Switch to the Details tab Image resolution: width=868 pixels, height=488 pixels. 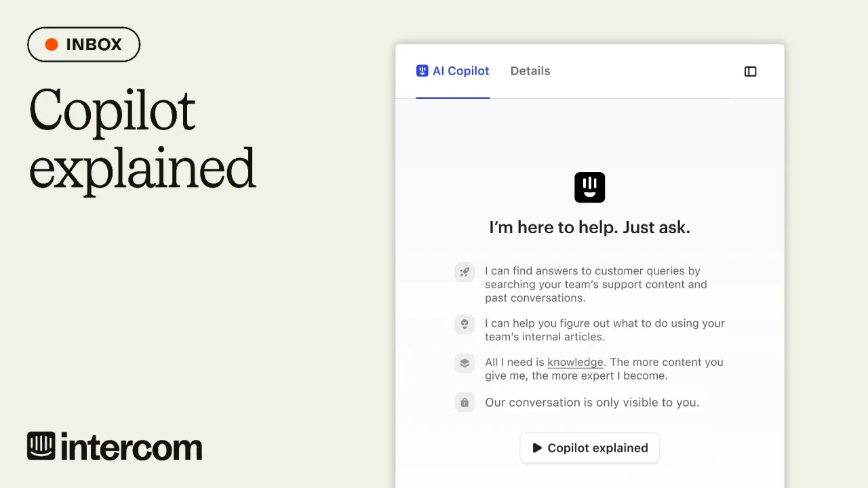click(x=530, y=71)
